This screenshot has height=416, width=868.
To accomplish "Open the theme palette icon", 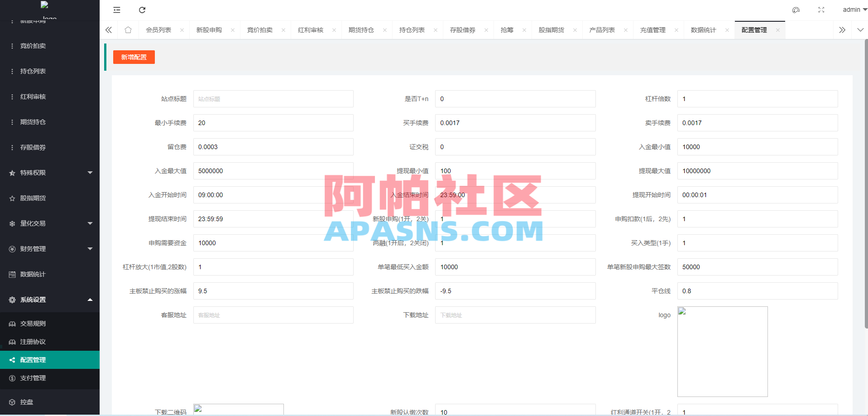I will coord(796,10).
